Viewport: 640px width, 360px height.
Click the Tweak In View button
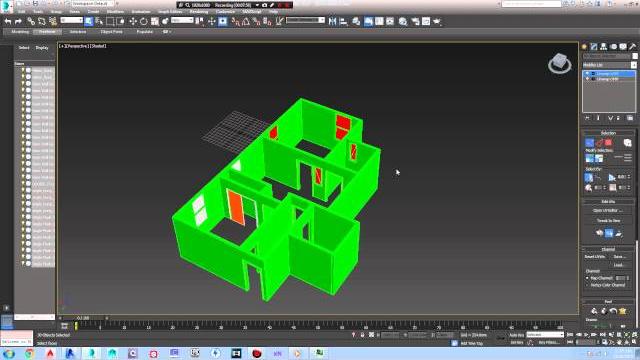pos(608,220)
